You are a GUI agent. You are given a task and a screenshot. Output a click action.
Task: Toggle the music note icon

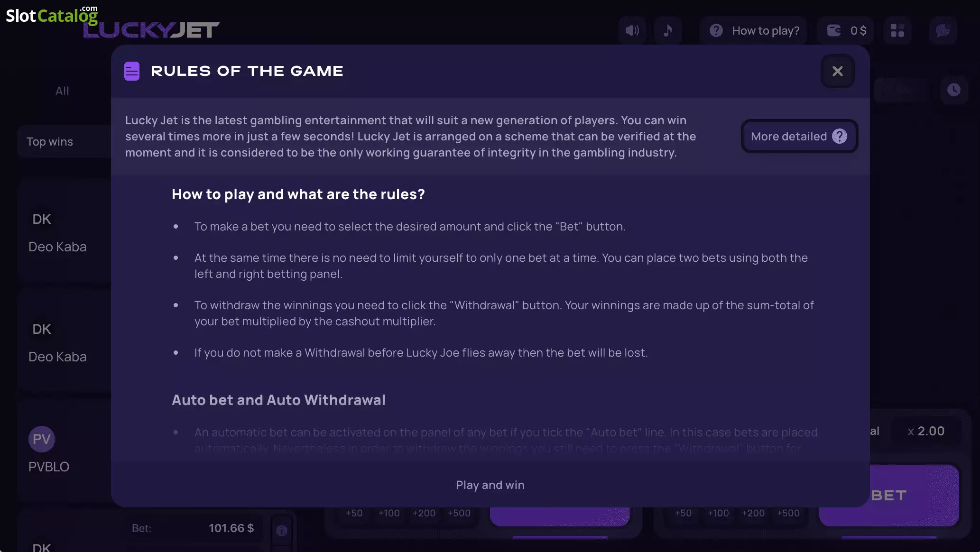[668, 31]
